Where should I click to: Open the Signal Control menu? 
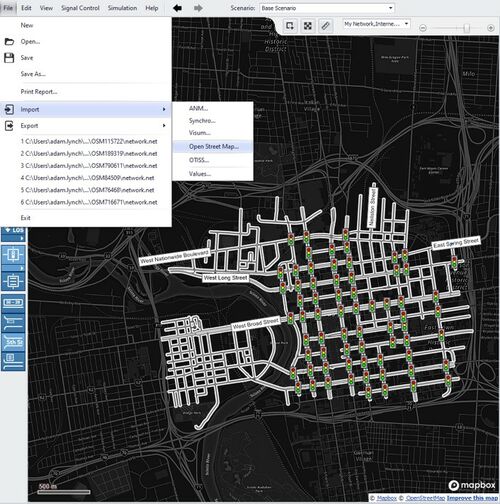[80, 8]
